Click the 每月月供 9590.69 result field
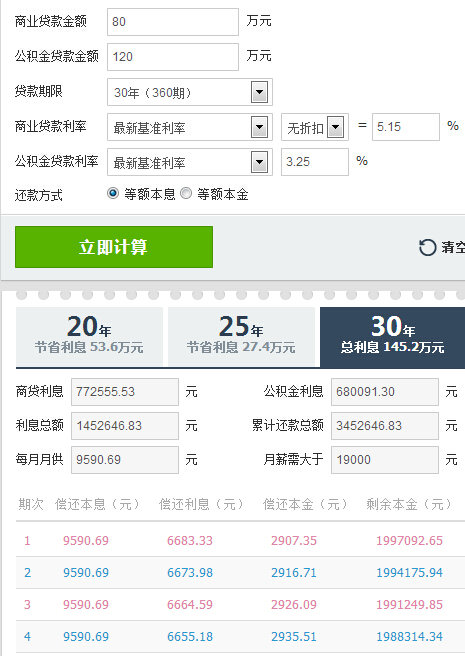This screenshot has width=465, height=656. coord(125,460)
